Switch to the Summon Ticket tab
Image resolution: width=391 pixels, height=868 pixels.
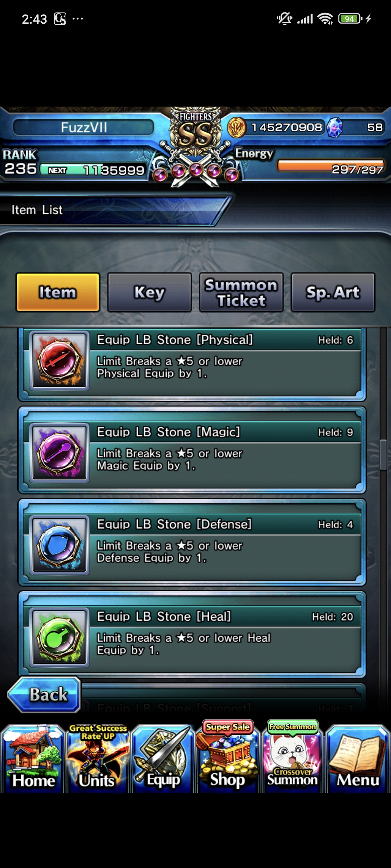click(241, 292)
